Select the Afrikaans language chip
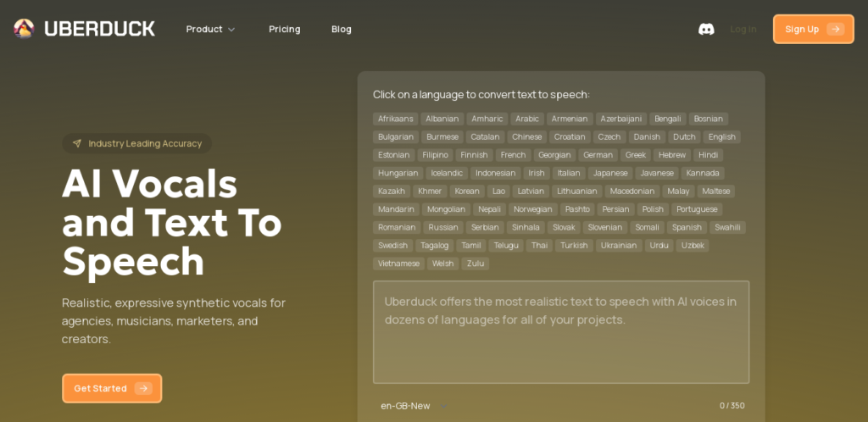This screenshot has height=422, width=868. (x=395, y=119)
